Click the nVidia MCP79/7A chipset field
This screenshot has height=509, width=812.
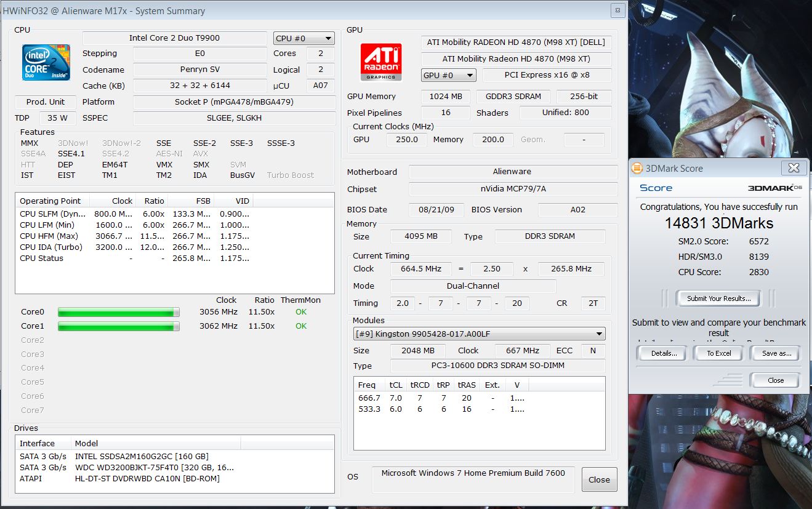click(512, 190)
